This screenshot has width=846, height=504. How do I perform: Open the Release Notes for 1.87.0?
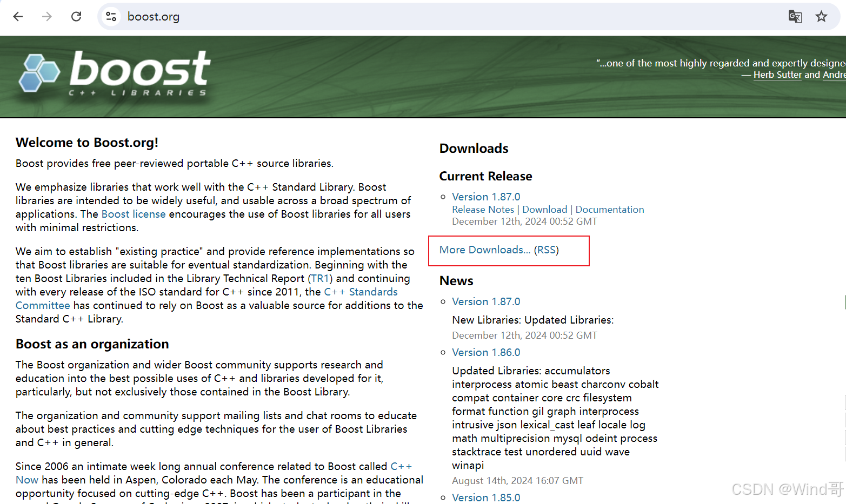coord(483,209)
